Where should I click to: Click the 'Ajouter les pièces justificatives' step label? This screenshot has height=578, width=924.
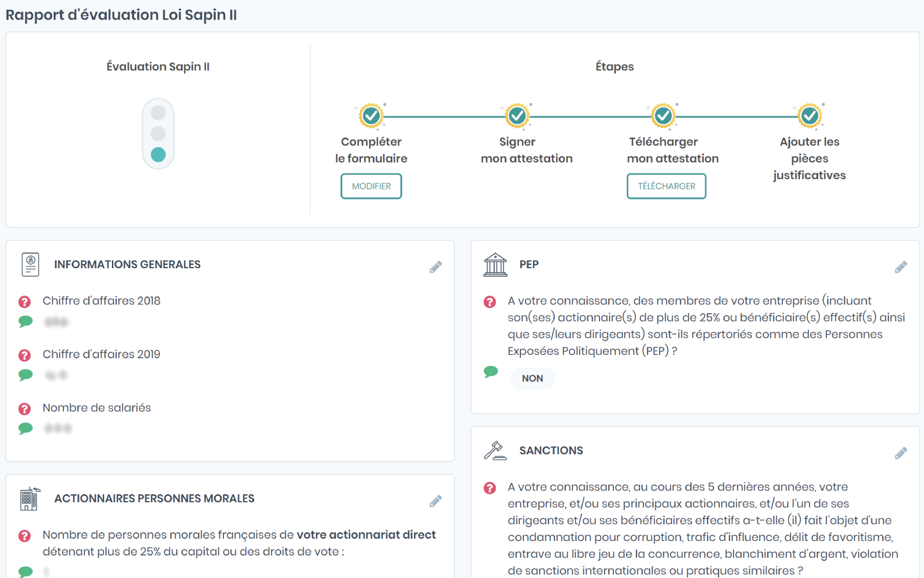point(810,158)
